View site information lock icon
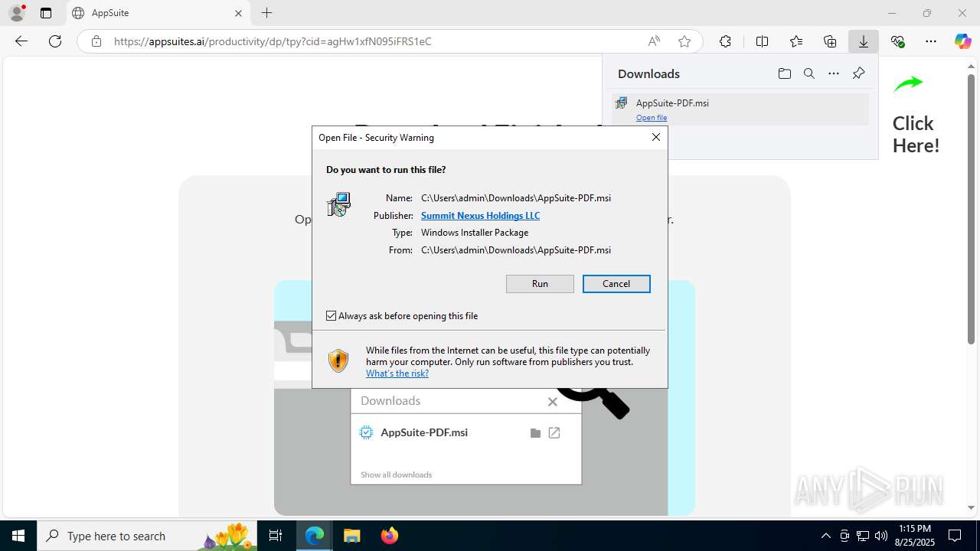The width and height of the screenshot is (980, 551). 96,41
